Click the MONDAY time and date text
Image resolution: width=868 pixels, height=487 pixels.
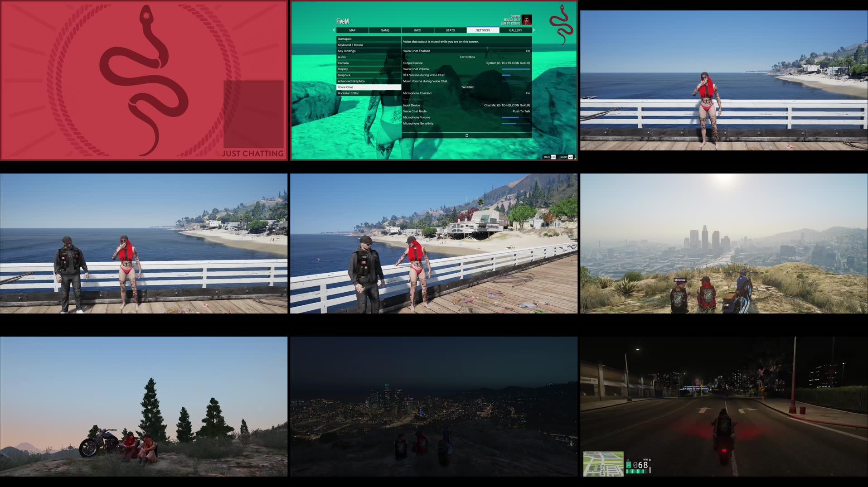click(x=512, y=20)
